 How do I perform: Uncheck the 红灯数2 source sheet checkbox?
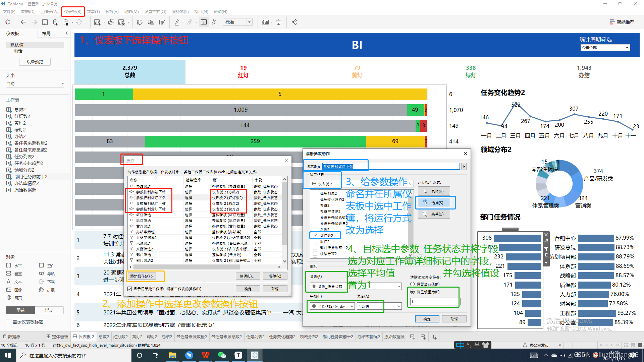point(315,235)
